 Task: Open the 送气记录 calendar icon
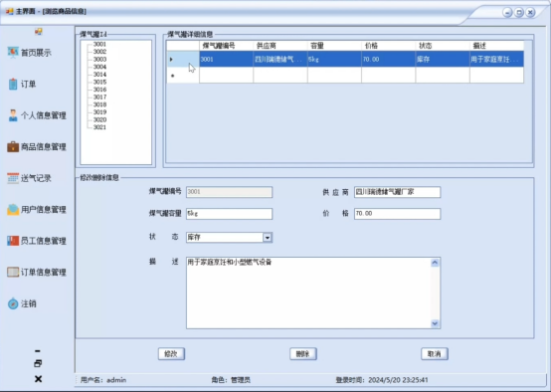13,178
